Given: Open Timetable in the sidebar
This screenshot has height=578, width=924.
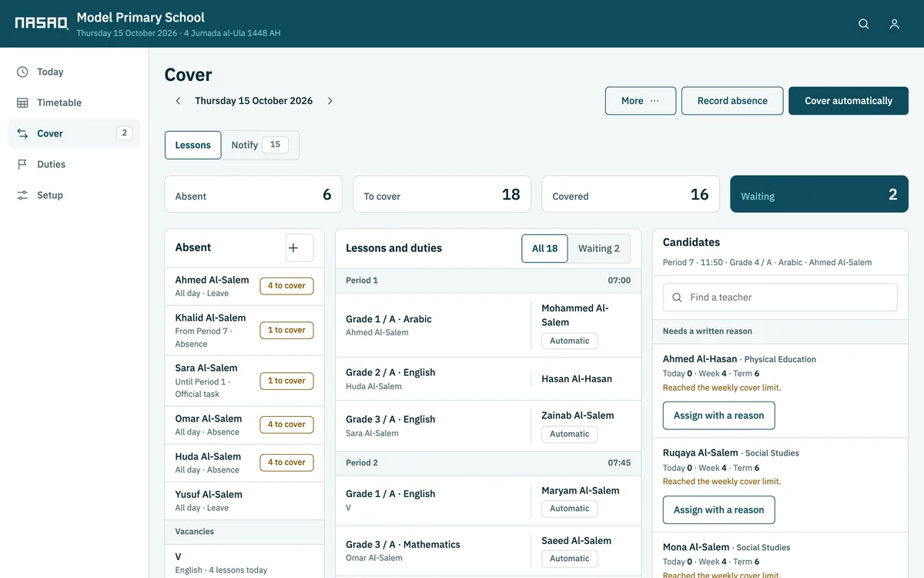Looking at the screenshot, I should [74, 102].
